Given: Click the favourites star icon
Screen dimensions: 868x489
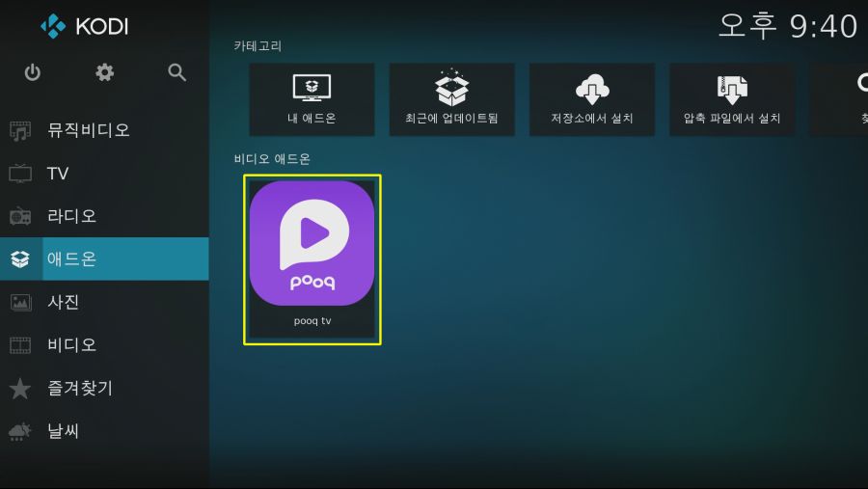Looking at the screenshot, I should [20, 388].
